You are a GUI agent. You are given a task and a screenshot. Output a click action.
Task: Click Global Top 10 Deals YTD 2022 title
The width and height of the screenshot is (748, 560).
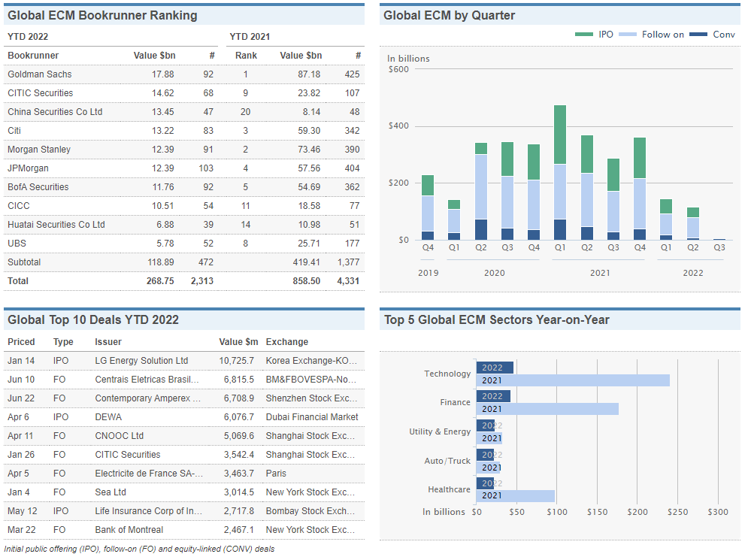click(x=93, y=320)
